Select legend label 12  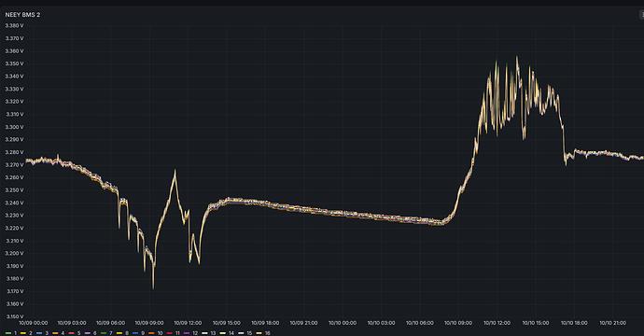tap(195, 333)
